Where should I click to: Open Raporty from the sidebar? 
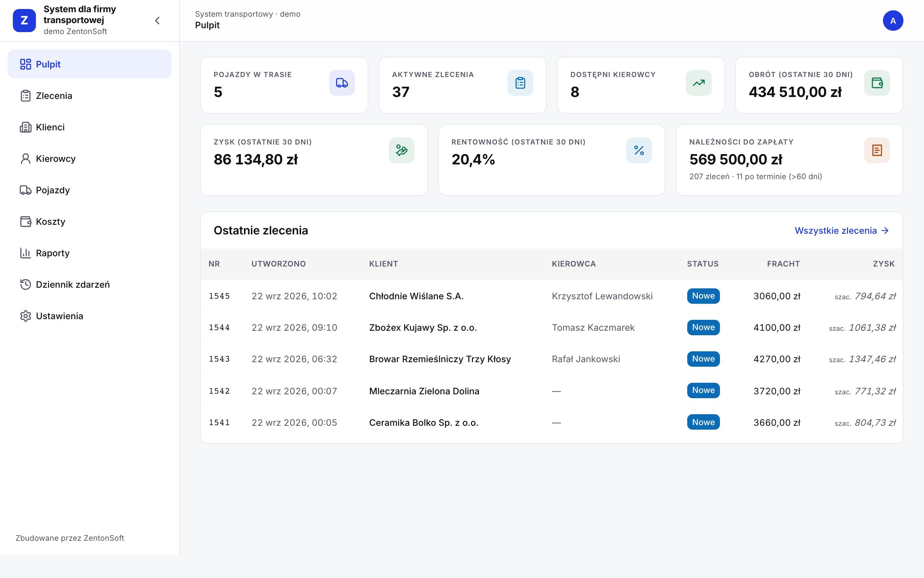(x=89, y=253)
